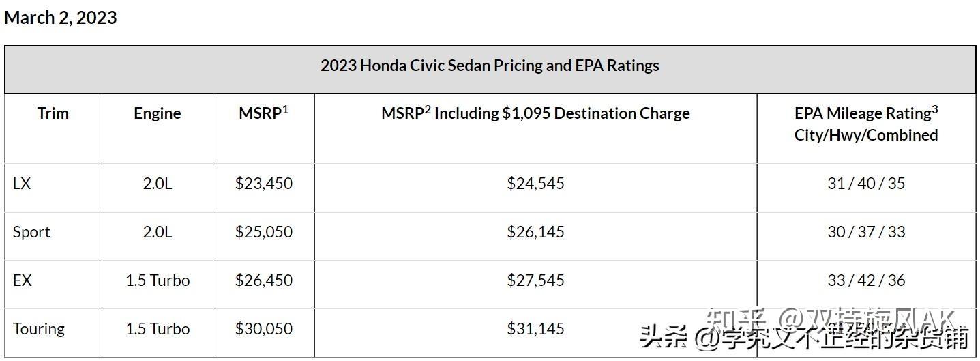Click the $23,450 MSRP value
The height and width of the screenshot is (361, 980).
coord(264,184)
